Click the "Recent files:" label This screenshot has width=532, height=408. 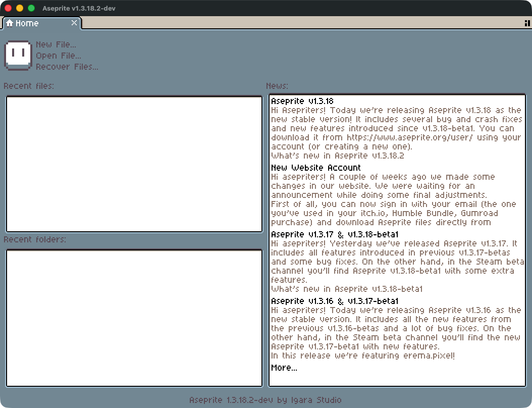pos(29,86)
